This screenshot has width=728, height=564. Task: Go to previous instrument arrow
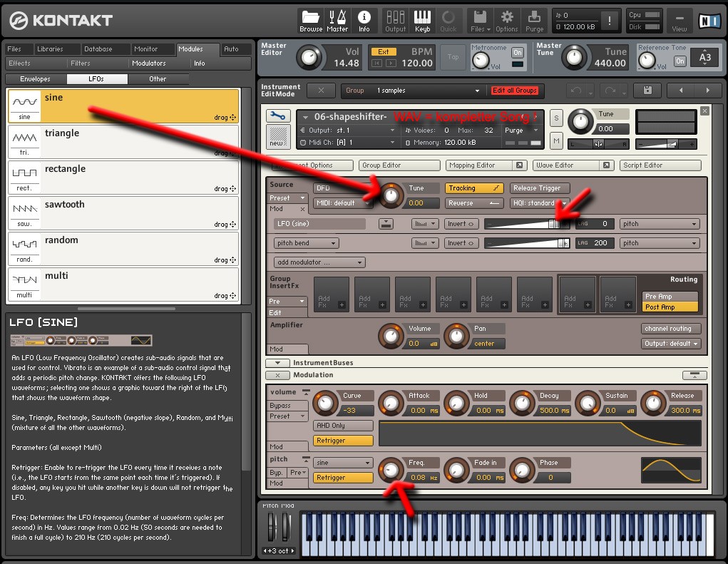(x=681, y=90)
